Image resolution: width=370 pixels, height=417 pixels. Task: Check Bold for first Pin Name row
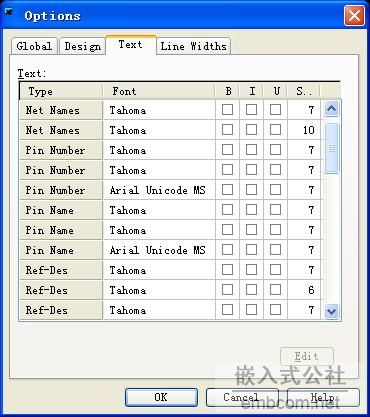click(227, 210)
